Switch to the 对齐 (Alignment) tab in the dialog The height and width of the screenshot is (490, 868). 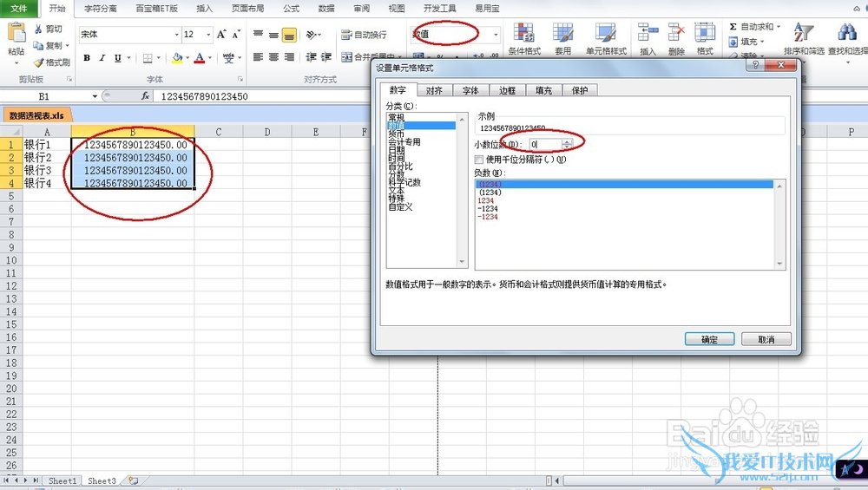click(434, 90)
